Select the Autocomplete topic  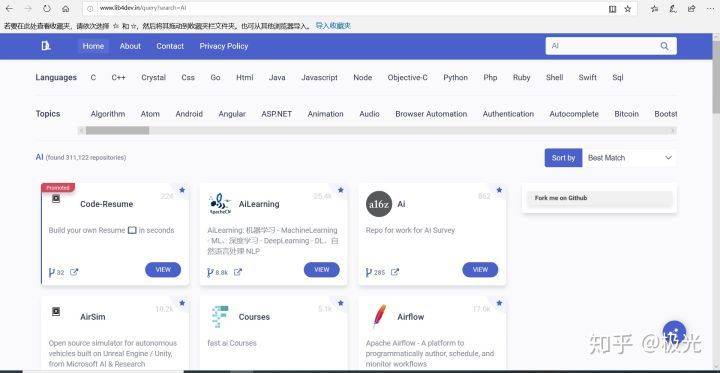pos(574,114)
